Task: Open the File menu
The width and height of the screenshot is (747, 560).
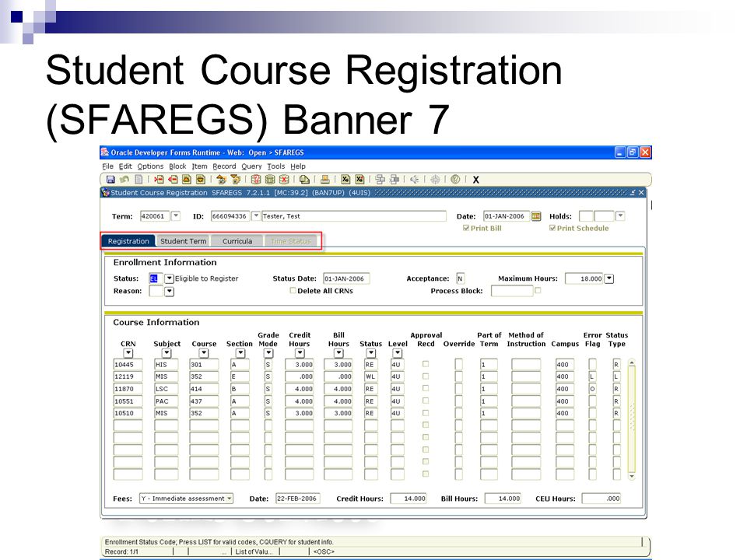Action: 107,166
